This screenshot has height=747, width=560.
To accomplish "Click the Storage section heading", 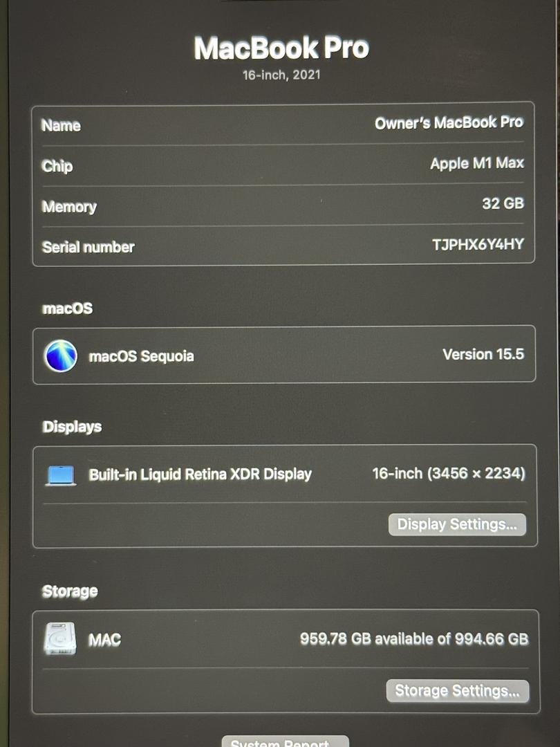I will pos(70,591).
